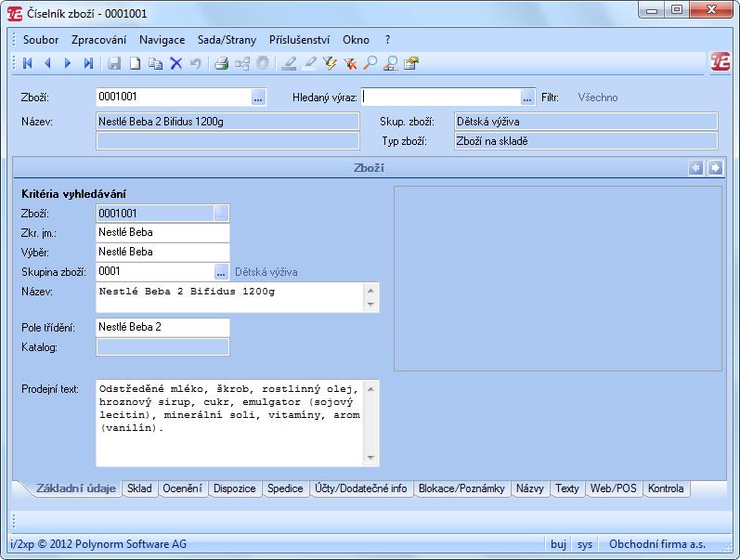Open the Příslušenství menu
The height and width of the screenshot is (560, 740).
click(x=299, y=40)
